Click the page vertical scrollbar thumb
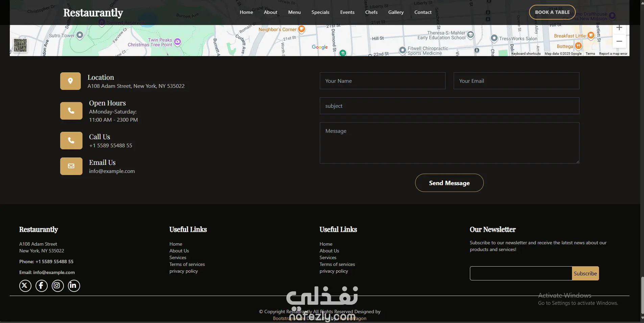 [642, 295]
